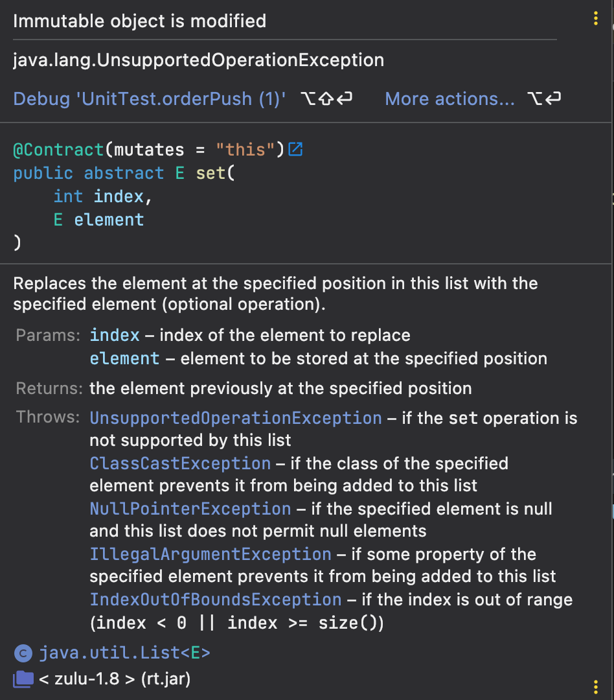Click external link icon beside @Contract
614x700 pixels.
pyautogui.click(x=295, y=150)
